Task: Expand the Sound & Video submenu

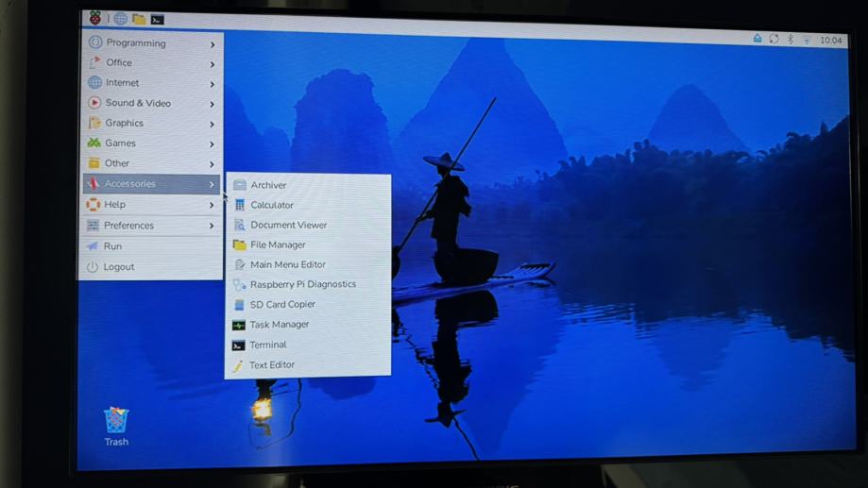Action: [151, 103]
